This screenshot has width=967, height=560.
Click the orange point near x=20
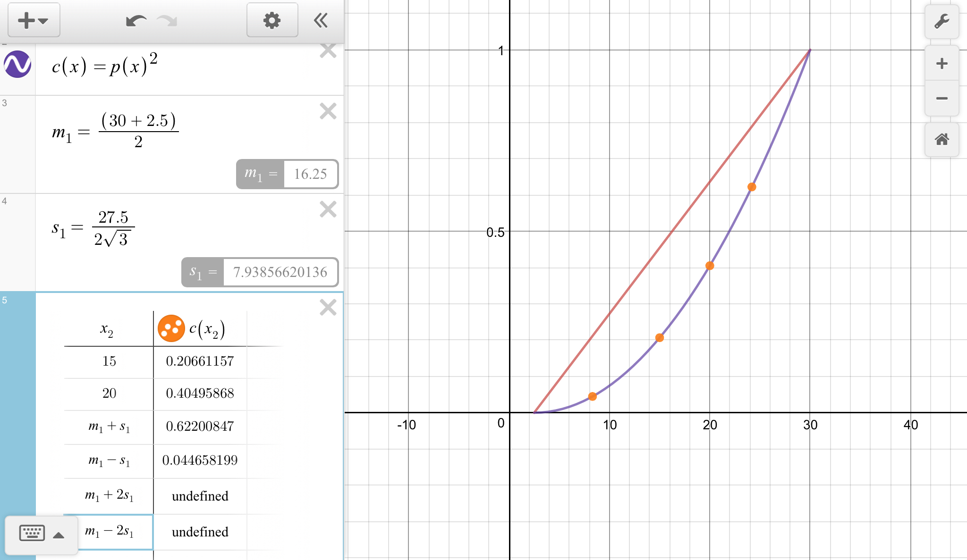tap(709, 266)
